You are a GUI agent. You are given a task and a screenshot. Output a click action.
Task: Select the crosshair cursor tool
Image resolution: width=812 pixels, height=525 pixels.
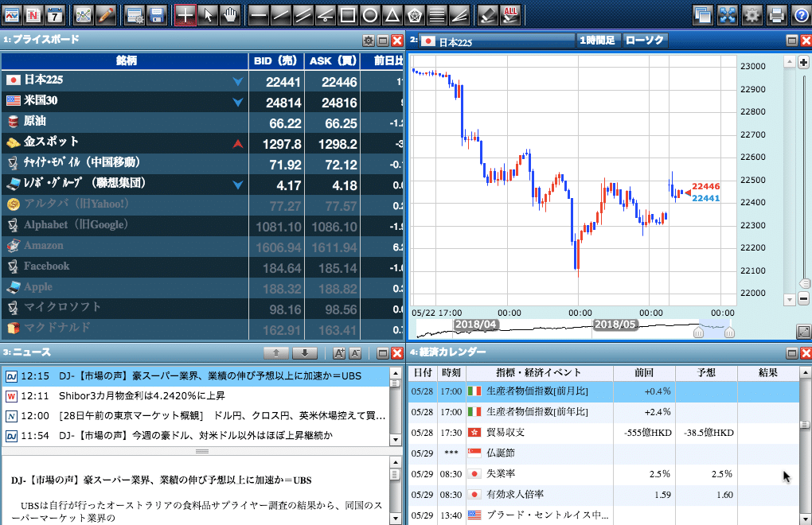click(185, 14)
